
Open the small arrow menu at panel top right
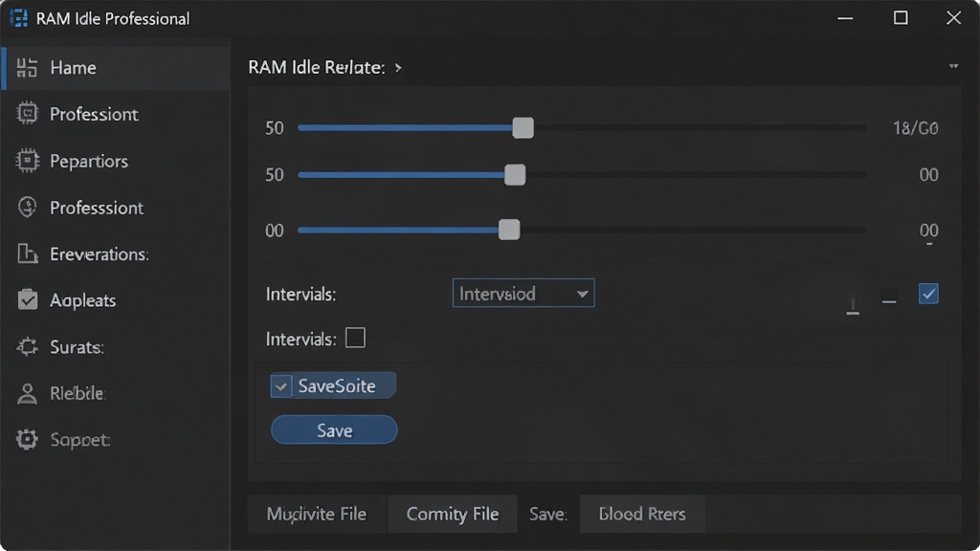(954, 66)
